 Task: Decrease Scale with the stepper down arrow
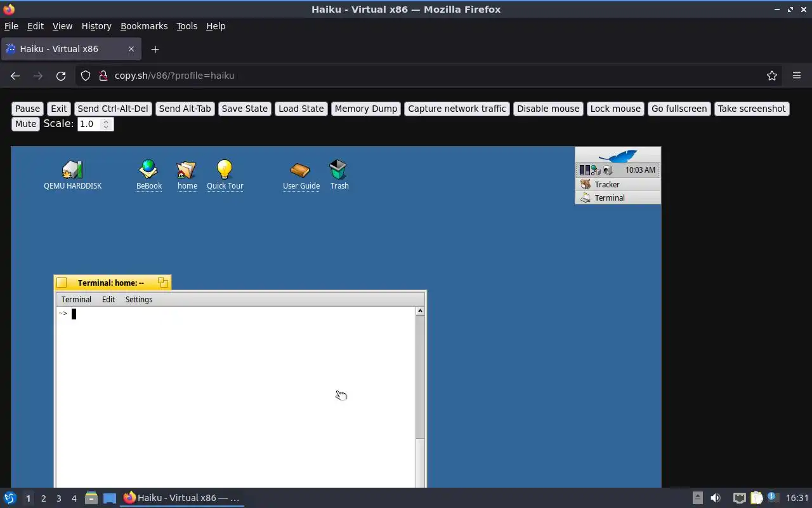[107, 128]
